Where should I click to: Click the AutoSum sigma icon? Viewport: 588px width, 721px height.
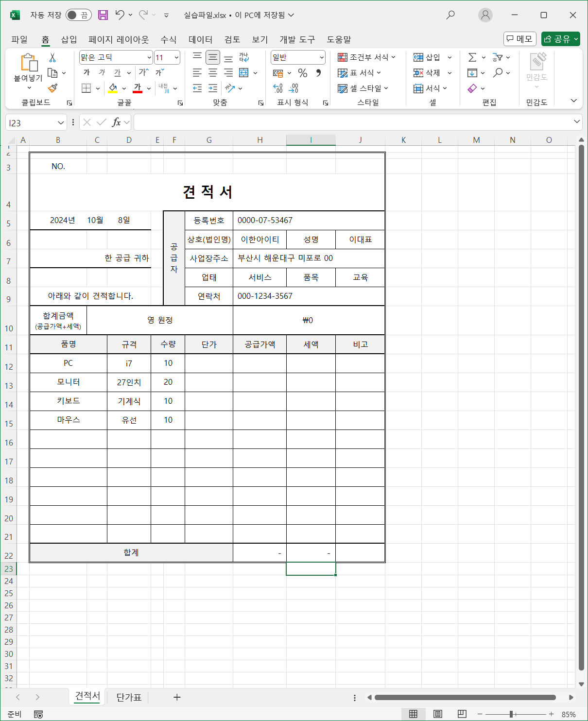coord(472,57)
